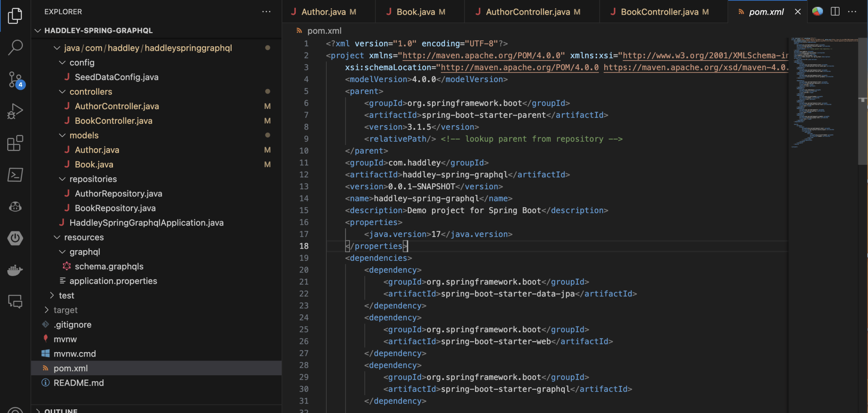Open Explorer more actions ellipsis

click(266, 12)
